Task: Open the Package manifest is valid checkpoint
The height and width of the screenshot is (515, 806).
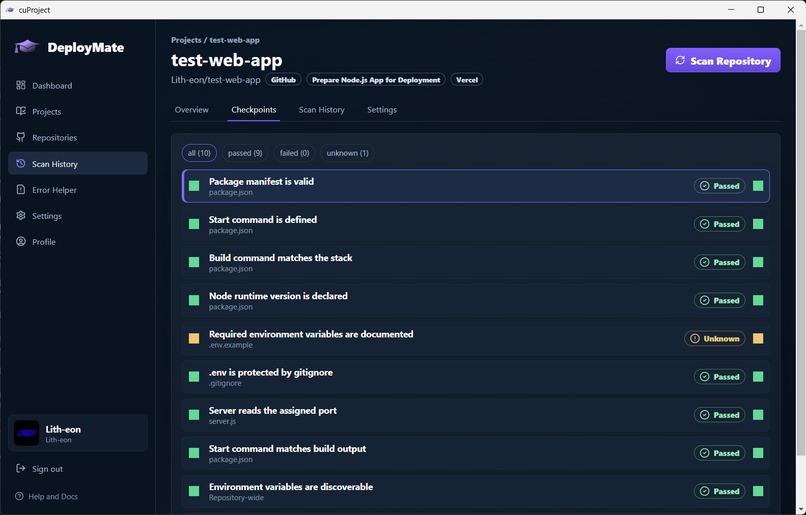Action: click(475, 186)
